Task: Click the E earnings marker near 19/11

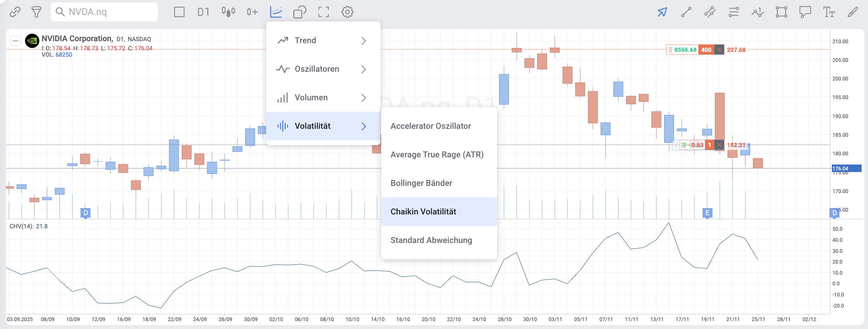Action: pyautogui.click(x=707, y=213)
